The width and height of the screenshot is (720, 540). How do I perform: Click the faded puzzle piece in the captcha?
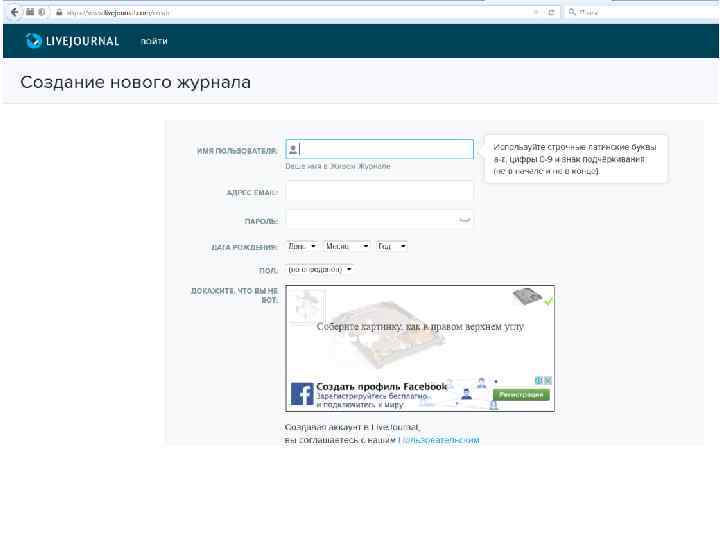coord(308,304)
